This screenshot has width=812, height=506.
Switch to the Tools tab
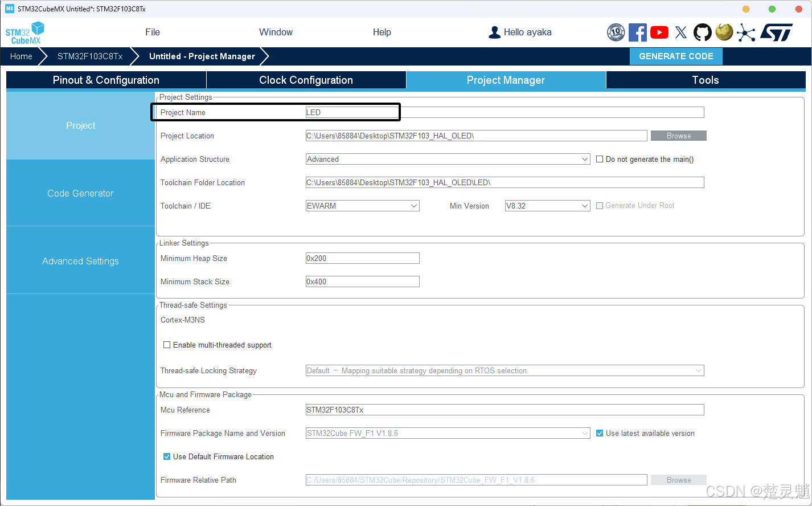(706, 80)
